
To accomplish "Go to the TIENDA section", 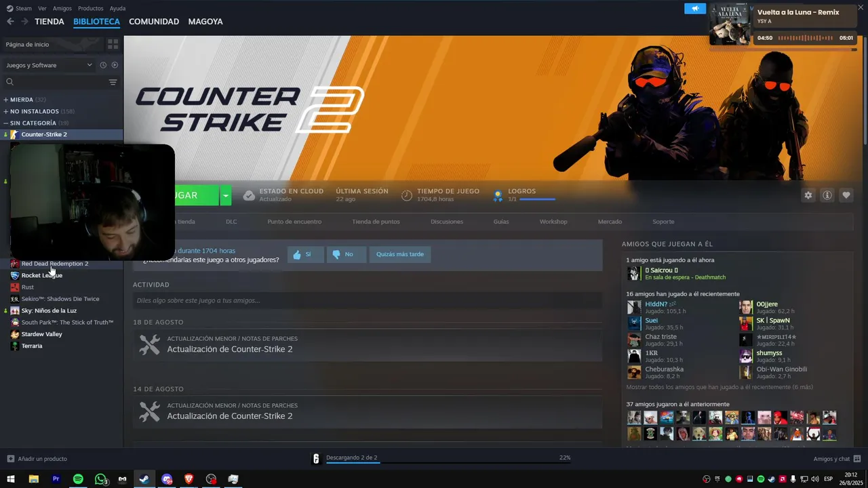I will coord(50,22).
